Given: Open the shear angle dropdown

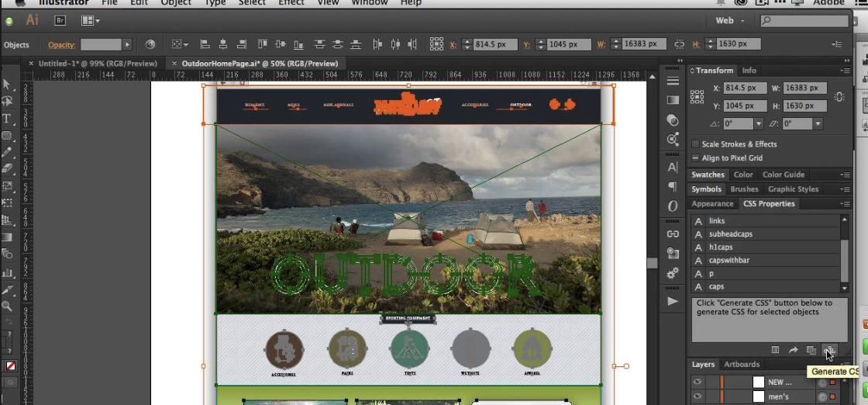Looking at the screenshot, I should coord(818,123).
